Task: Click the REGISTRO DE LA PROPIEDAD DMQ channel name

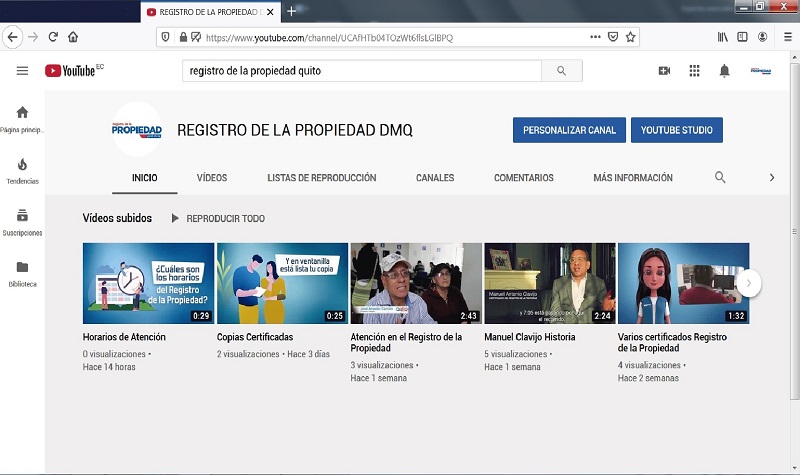Action: pyautogui.click(x=295, y=130)
